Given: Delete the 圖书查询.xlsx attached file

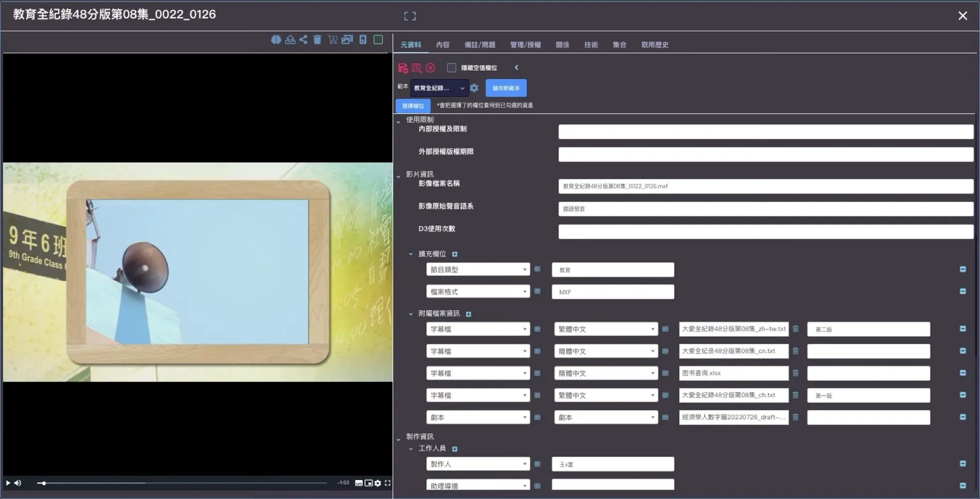Looking at the screenshot, I should pos(795,373).
